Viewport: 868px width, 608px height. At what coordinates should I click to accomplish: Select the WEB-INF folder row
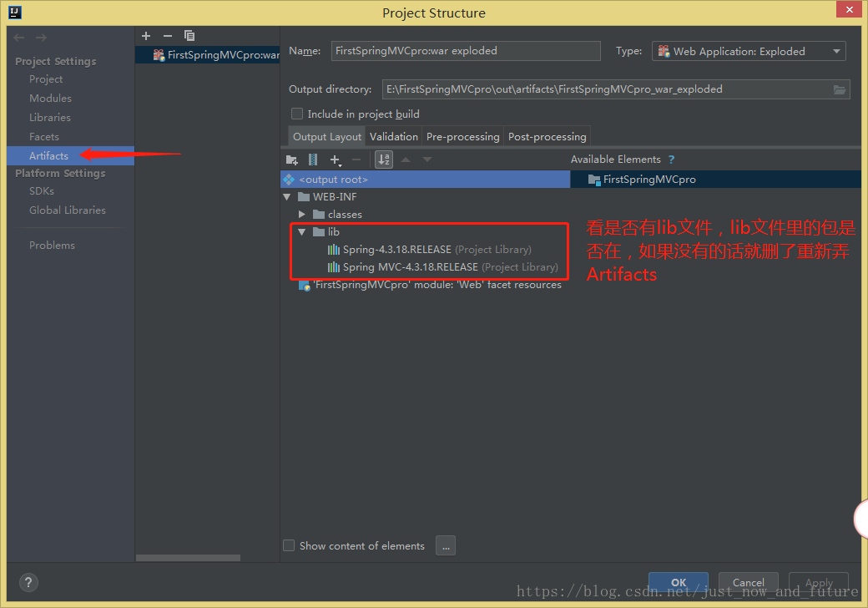[425, 197]
